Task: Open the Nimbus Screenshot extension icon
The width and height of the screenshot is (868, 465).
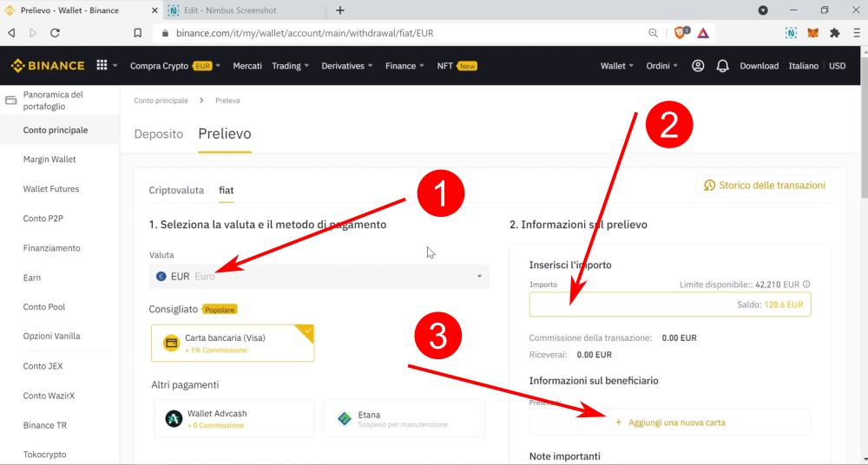Action: click(791, 33)
